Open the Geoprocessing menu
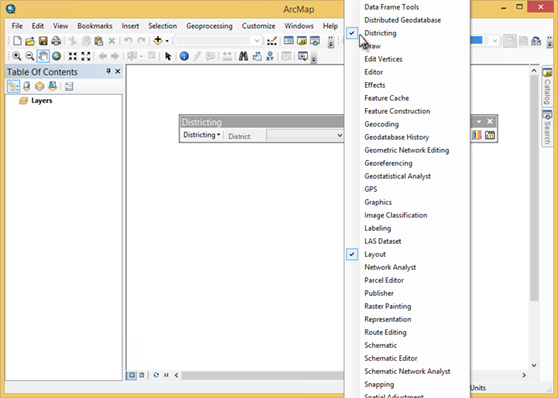The width and height of the screenshot is (558, 398). click(209, 26)
